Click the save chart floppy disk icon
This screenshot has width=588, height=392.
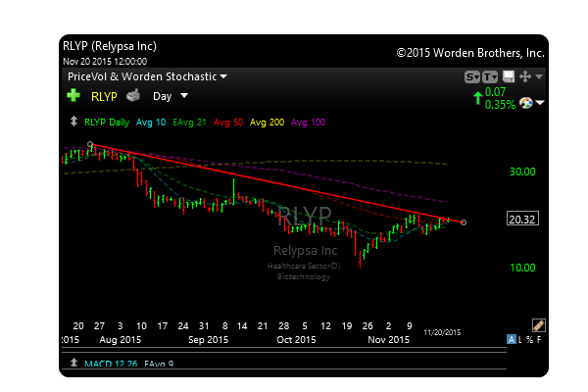tap(508, 76)
